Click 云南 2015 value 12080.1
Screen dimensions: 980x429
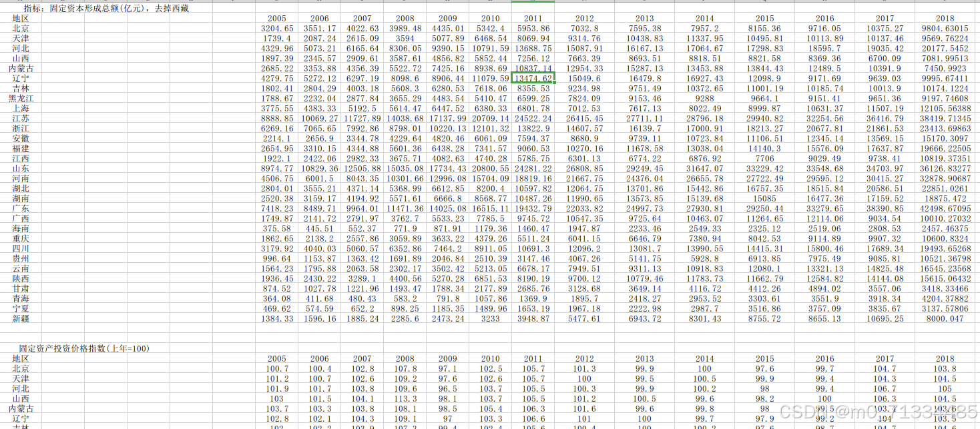click(765, 268)
